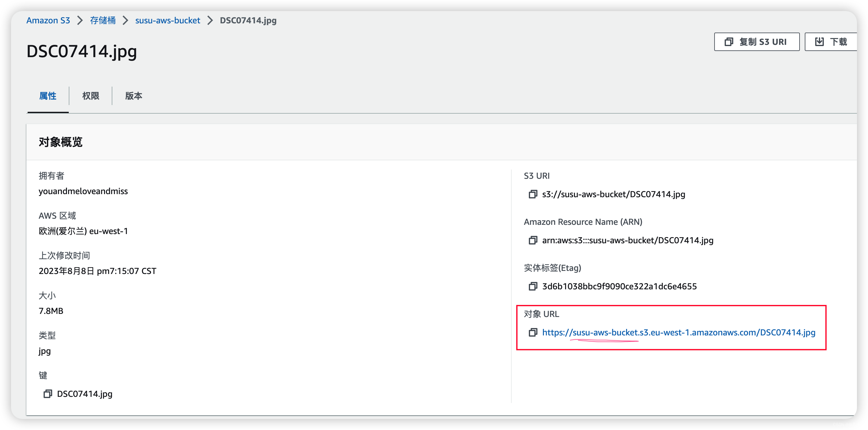Viewport: 868px width, 430px height.
Task: Click the AWS 区域 label
Action: [x=57, y=216]
